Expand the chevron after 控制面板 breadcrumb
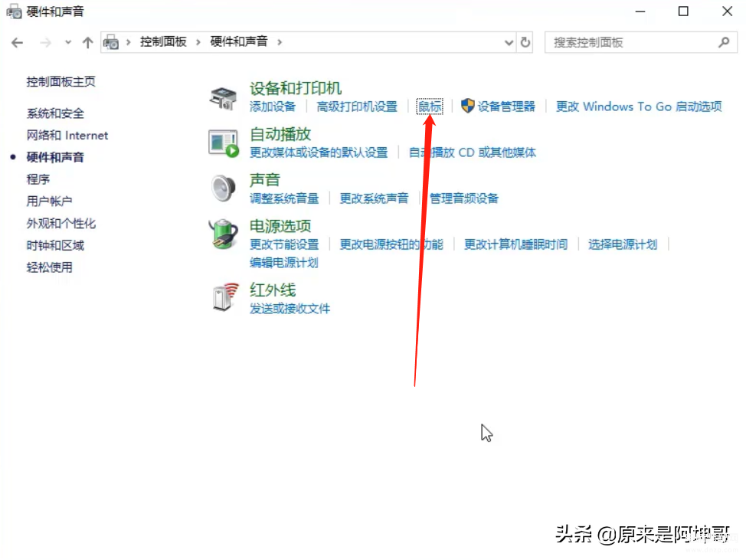This screenshot has width=746, height=560. [x=198, y=42]
